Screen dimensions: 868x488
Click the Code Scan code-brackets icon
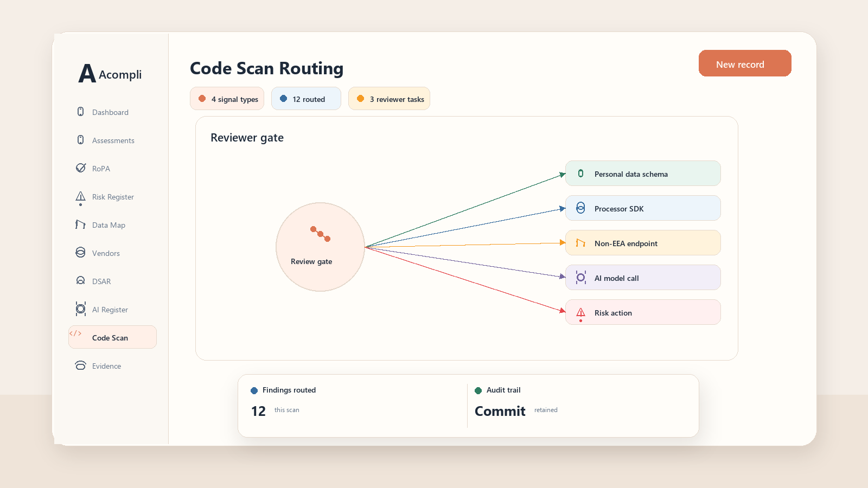click(x=75, y=333)
